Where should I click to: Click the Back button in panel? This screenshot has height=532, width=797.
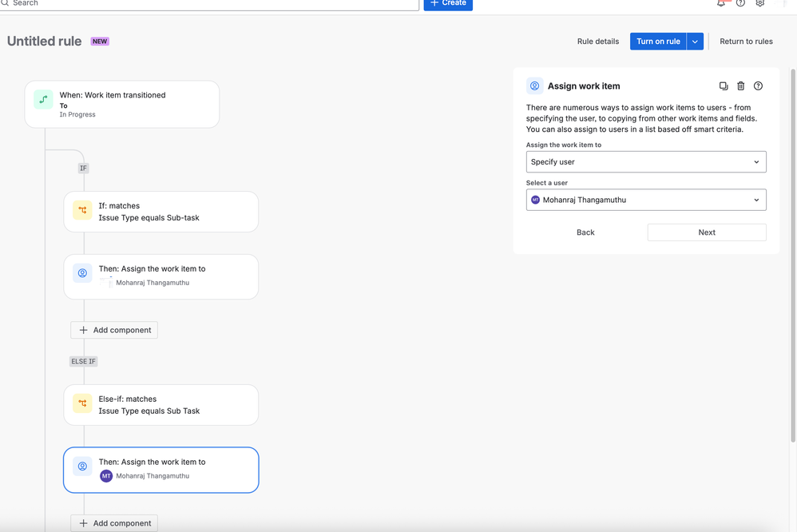[585, 232]
